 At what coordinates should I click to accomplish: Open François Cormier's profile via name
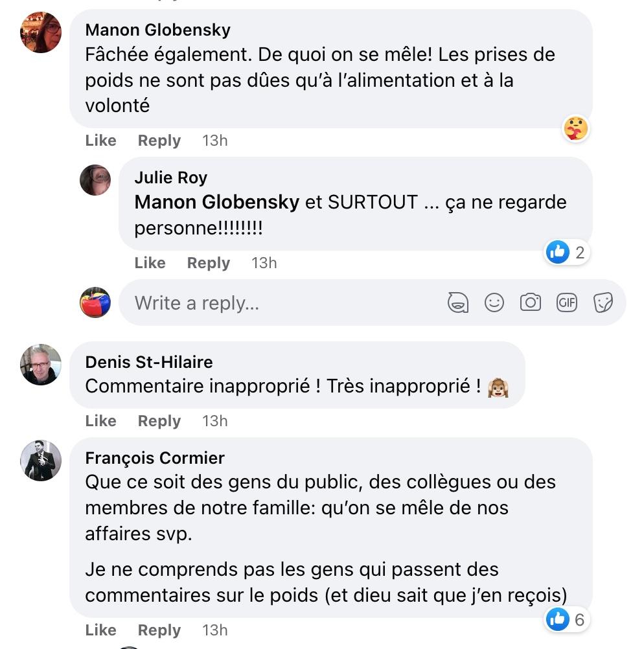tap(155, 458)
